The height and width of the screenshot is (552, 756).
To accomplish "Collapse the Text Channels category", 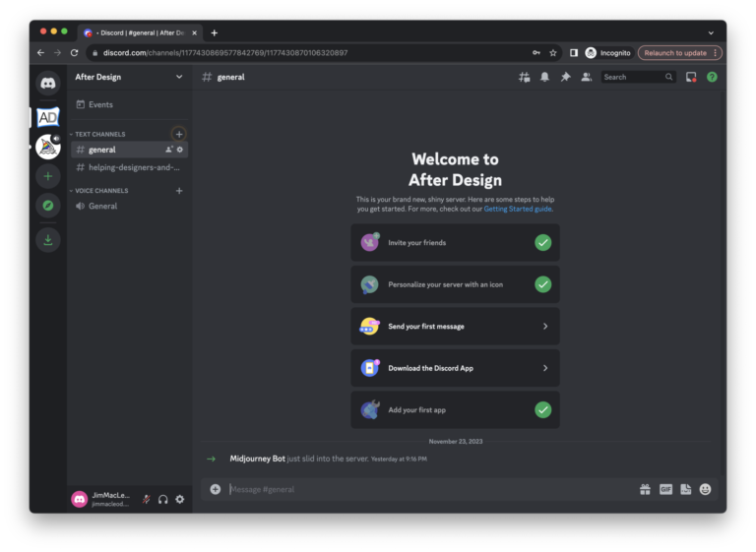I will point(99,134).
